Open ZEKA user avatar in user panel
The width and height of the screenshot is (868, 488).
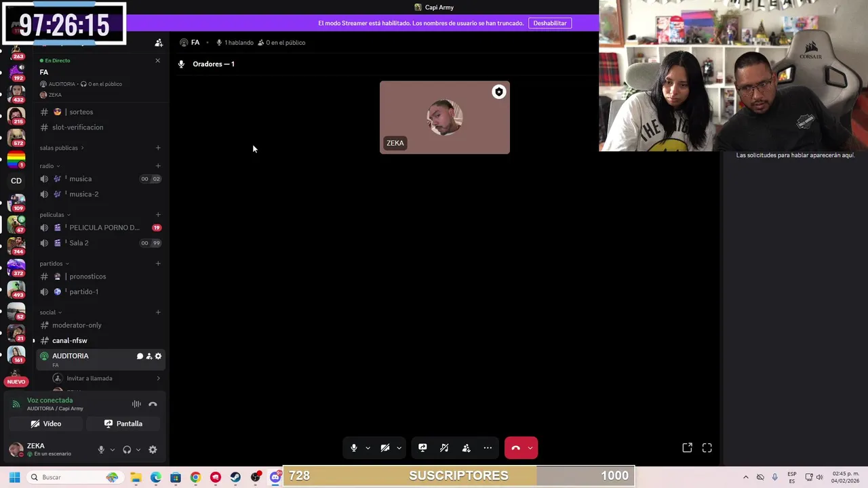click(x=16, y=449)
